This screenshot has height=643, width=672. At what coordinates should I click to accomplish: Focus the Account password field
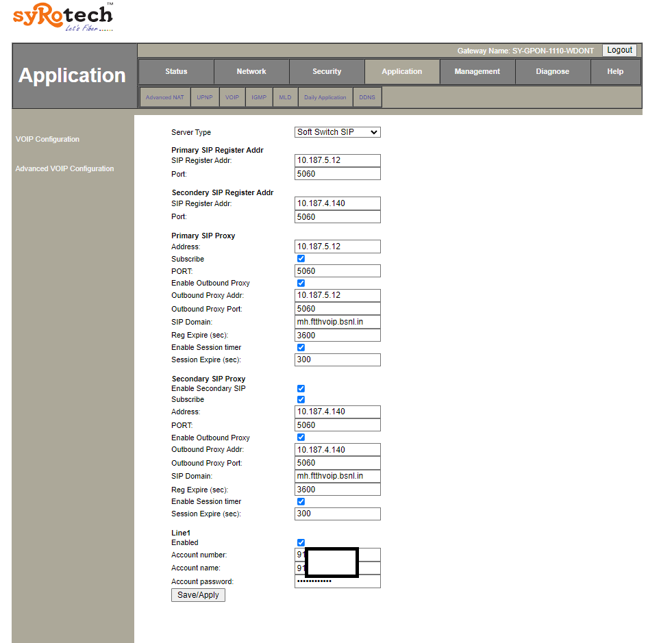click(337, 581)
